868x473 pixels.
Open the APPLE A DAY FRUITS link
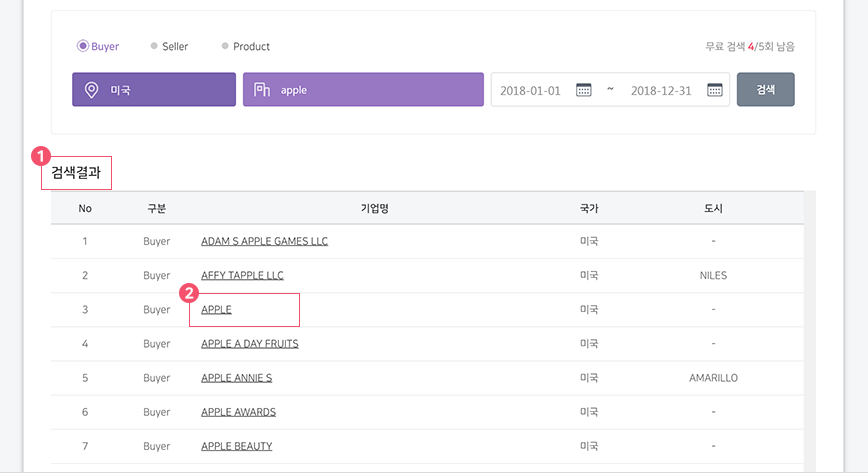[x=250, y=344]
